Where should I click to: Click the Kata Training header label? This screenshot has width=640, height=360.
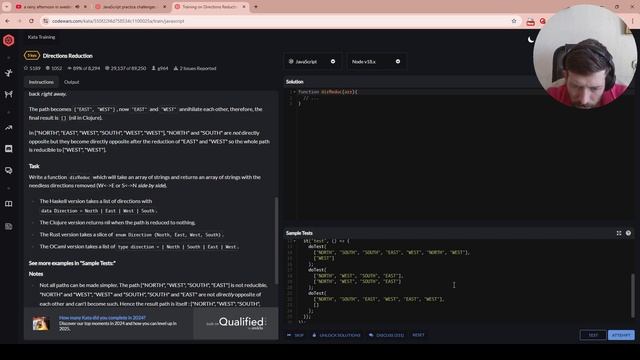[x=41, y=37]
